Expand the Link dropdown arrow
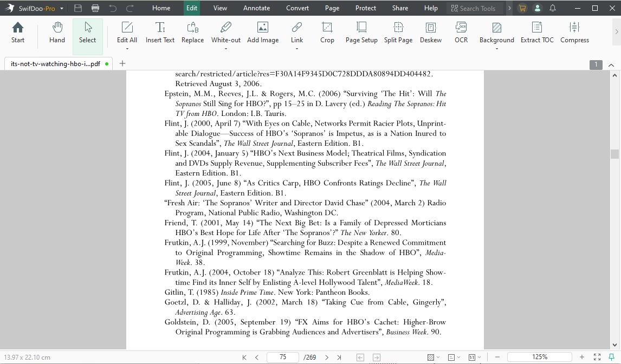Image resolution: width=621 pixels, height=364 pixels. coord(296,49)
